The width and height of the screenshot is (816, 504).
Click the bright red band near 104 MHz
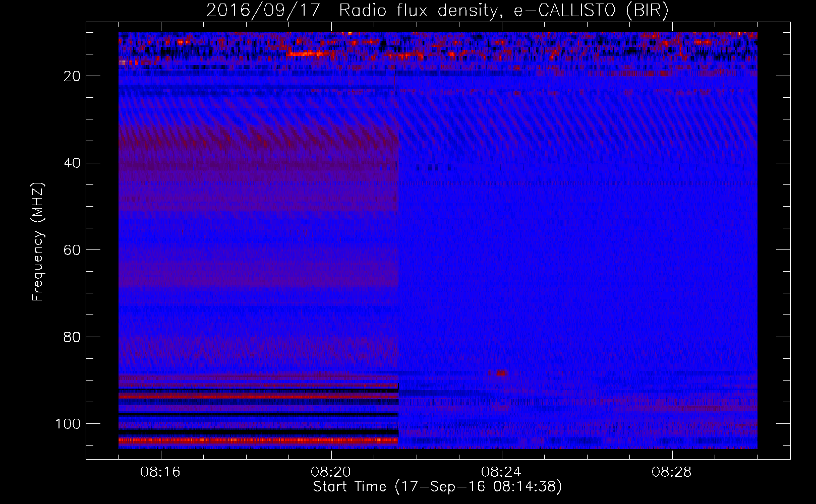tap(258, 440)
